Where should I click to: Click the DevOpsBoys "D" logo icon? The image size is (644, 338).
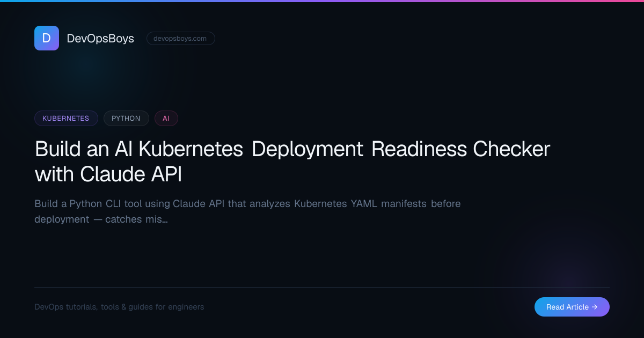tap(47, 38)
